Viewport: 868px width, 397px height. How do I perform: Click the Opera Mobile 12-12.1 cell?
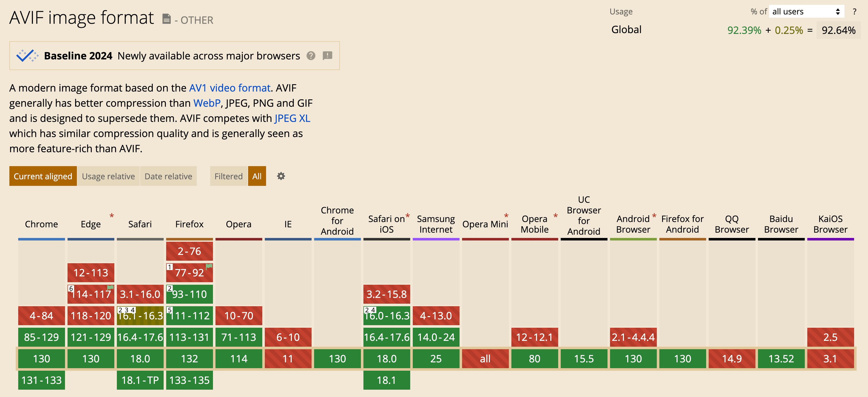(534, 337)
